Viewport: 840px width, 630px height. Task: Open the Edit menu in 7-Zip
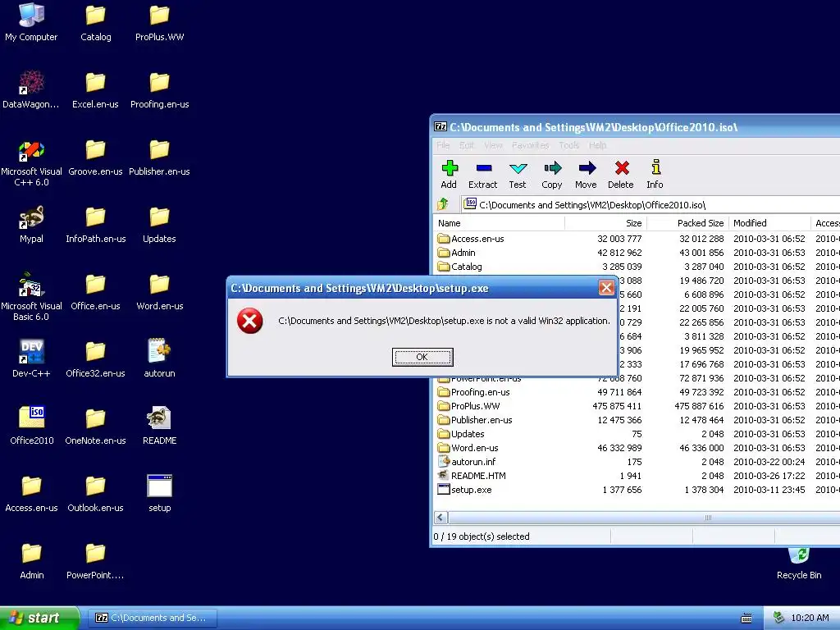click(467, 145)
